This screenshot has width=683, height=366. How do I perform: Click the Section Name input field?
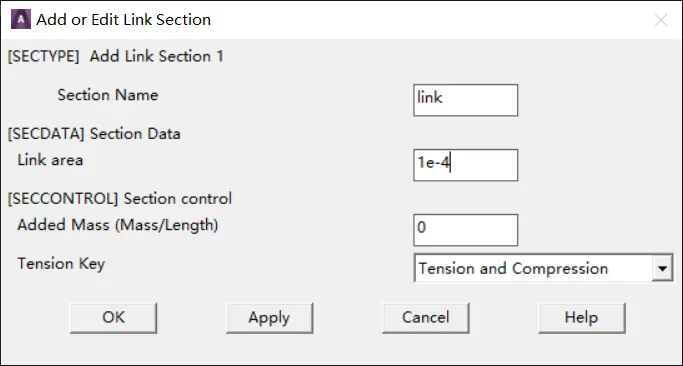click(x=466, y=100)
